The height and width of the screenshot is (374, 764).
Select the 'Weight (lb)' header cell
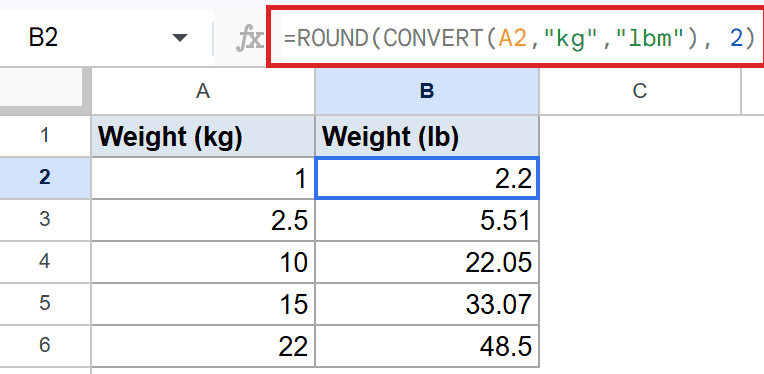coord(427,136)
